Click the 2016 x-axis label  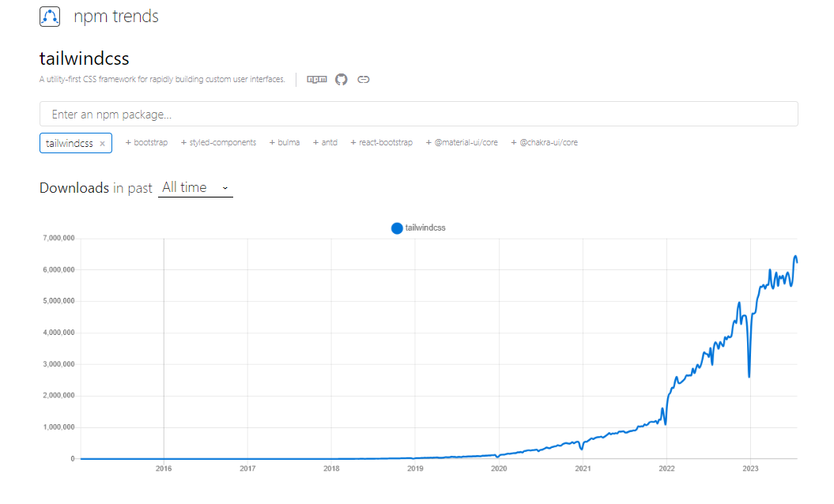[x=164, y=468]
